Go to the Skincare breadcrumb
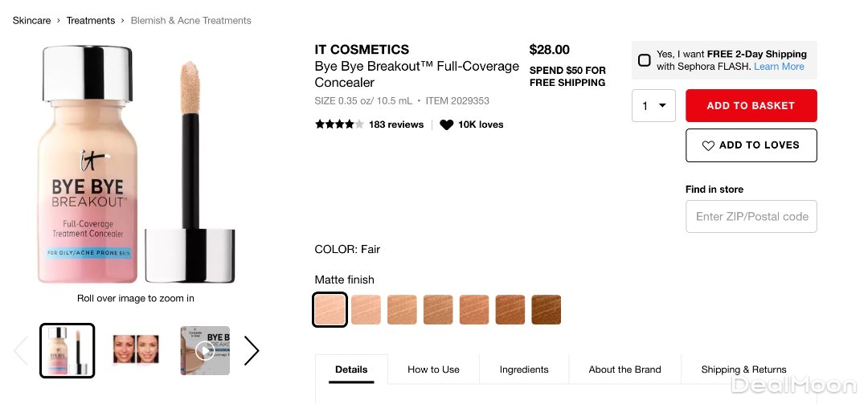This screenshot has width=868, height=404. point(31,20)
